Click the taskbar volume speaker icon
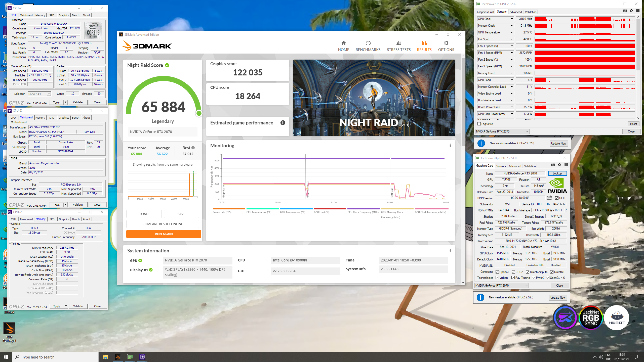Image resolution: width=644 pixels, height=362 pixels. pos(601,357)
